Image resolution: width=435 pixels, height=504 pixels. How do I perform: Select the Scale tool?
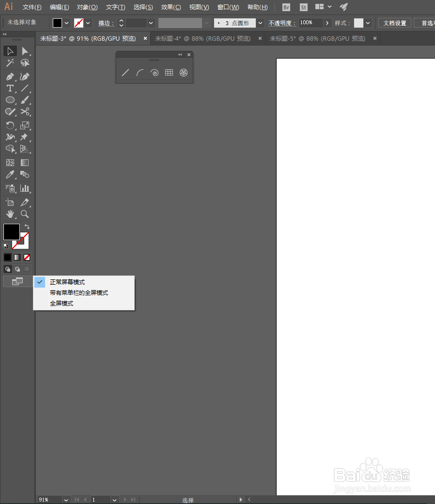click(25, 125)
